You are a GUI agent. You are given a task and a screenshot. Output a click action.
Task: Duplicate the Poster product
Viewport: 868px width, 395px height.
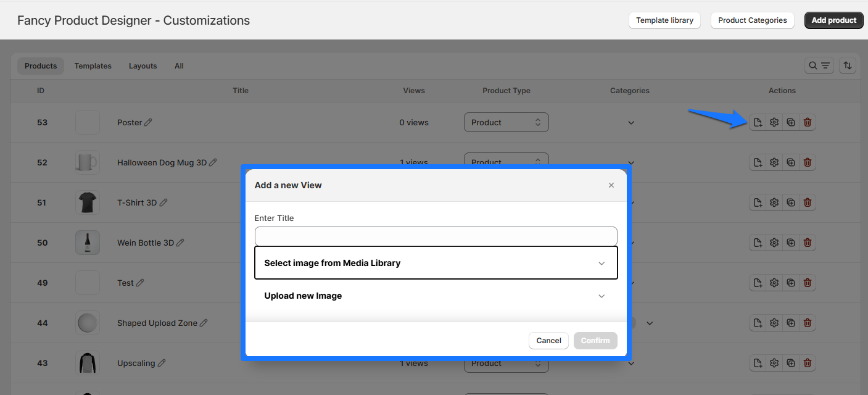(791, 122)
